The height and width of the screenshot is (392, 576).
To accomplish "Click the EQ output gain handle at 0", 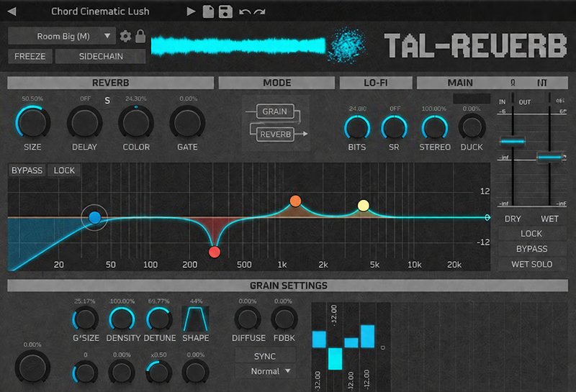I will click(x=487, y=218).
